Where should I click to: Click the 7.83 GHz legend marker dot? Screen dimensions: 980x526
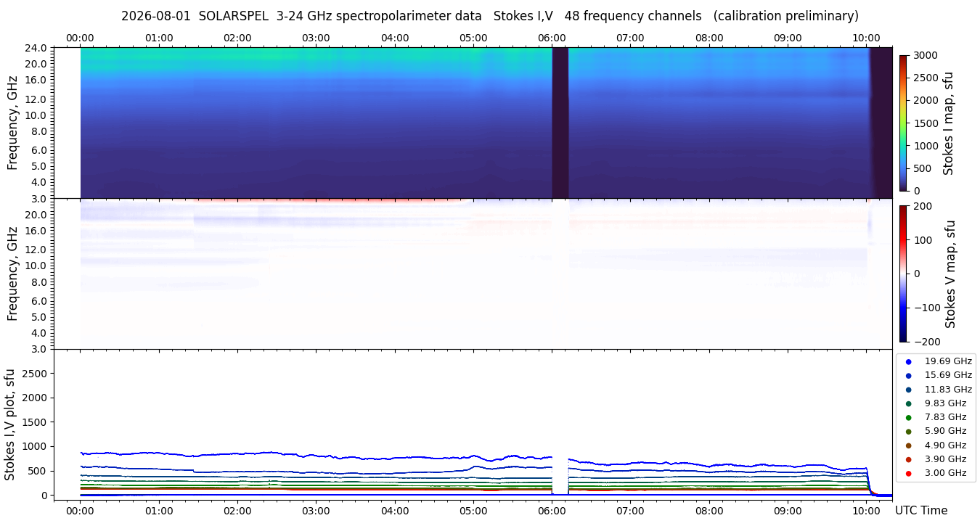pos(908,417)
